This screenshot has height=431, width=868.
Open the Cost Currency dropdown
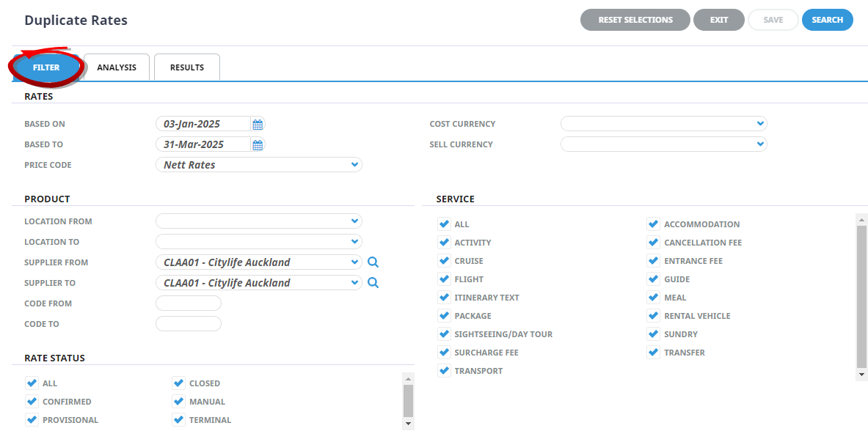click(759, 124)
